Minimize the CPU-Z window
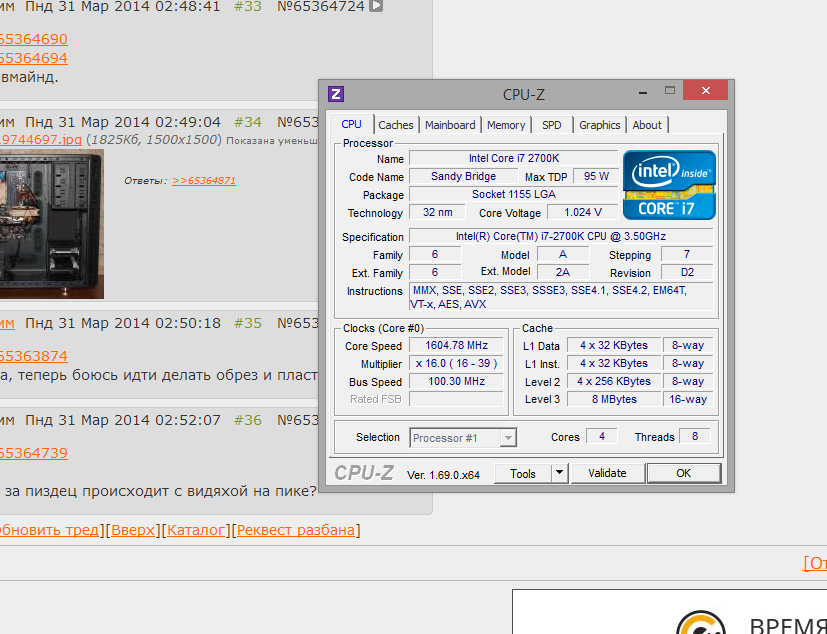This screenshot has width=827, height=634. click(x=642, y=91)
